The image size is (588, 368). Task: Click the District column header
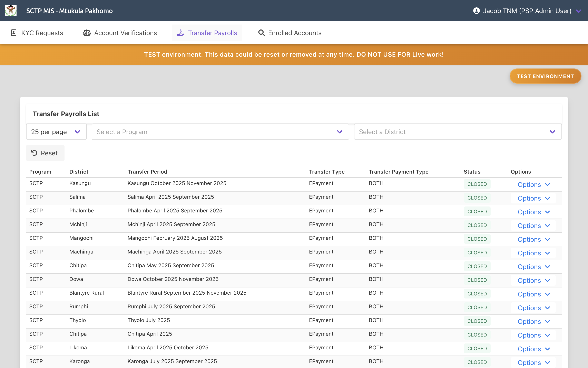coord(79,172)
